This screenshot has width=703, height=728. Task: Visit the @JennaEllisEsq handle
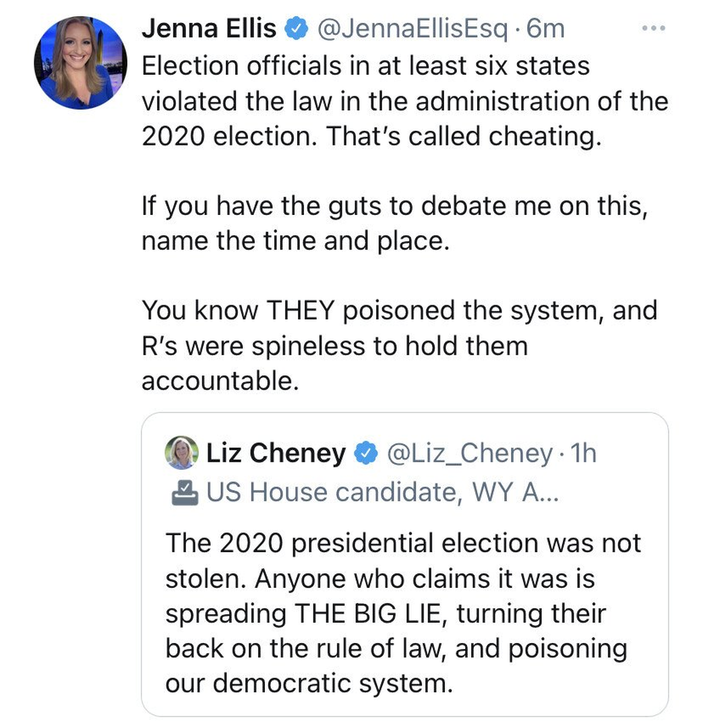click(x=411, y=29)
